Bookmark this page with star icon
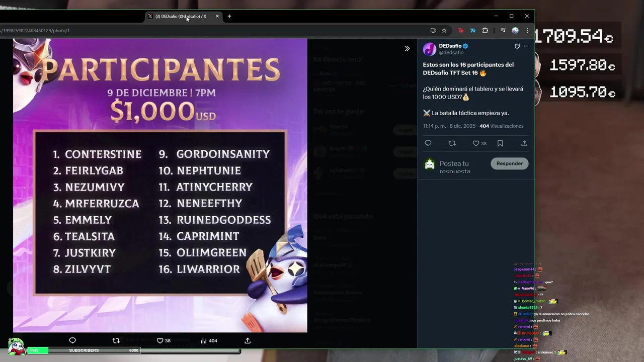 tap(444, 31)
